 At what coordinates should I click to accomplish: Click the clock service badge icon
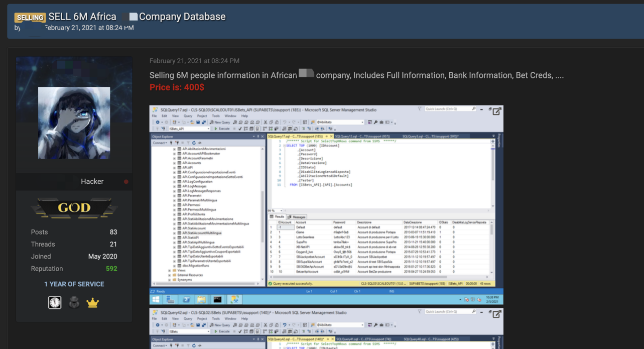tap(55, 302)
